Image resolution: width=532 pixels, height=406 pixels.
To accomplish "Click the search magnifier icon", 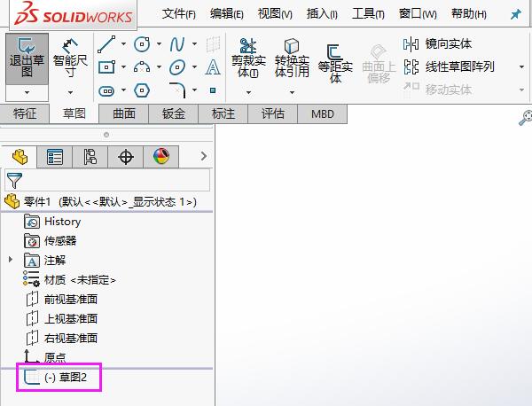I will [x=526, y=118].
